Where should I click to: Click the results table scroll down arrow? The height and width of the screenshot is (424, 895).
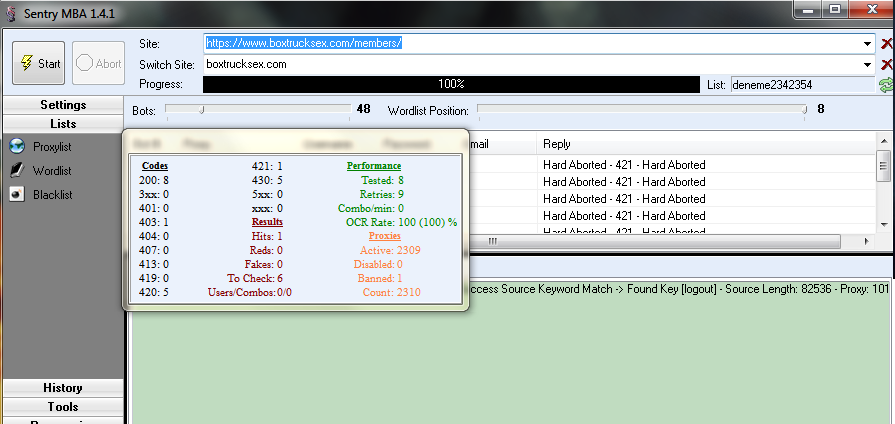click(x=883, y=224)
